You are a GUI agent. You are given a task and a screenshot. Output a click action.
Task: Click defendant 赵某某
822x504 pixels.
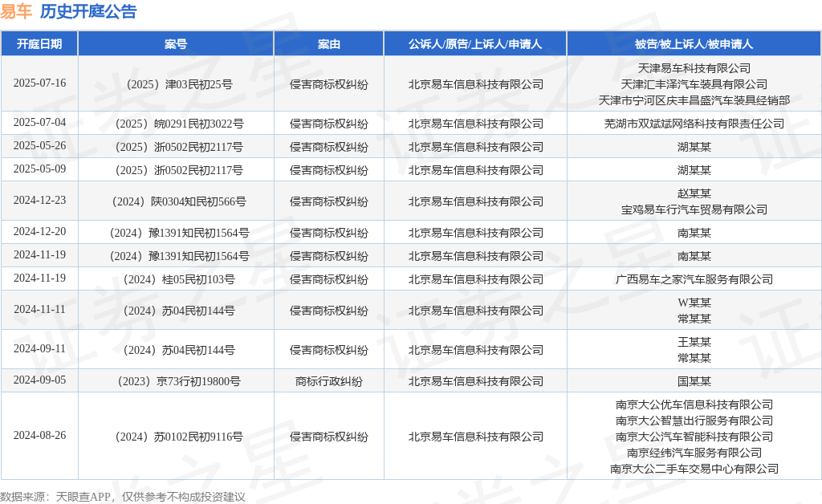coord(694,193)
